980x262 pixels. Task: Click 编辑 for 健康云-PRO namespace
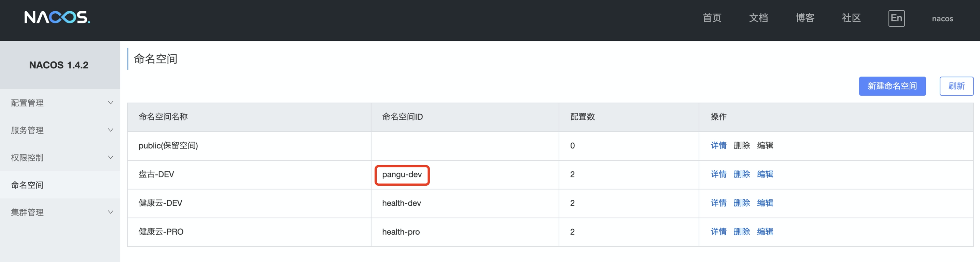765,232
